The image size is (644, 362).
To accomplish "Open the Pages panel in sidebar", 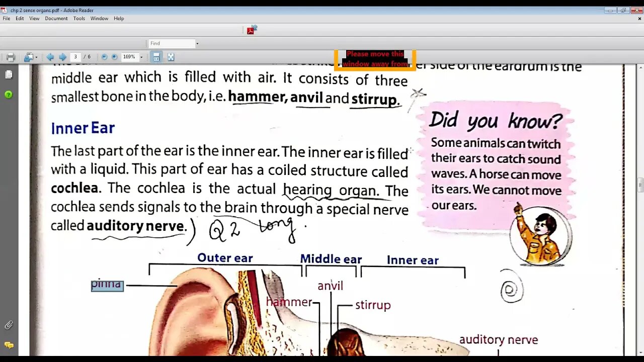I will click(x=9, y=75).
